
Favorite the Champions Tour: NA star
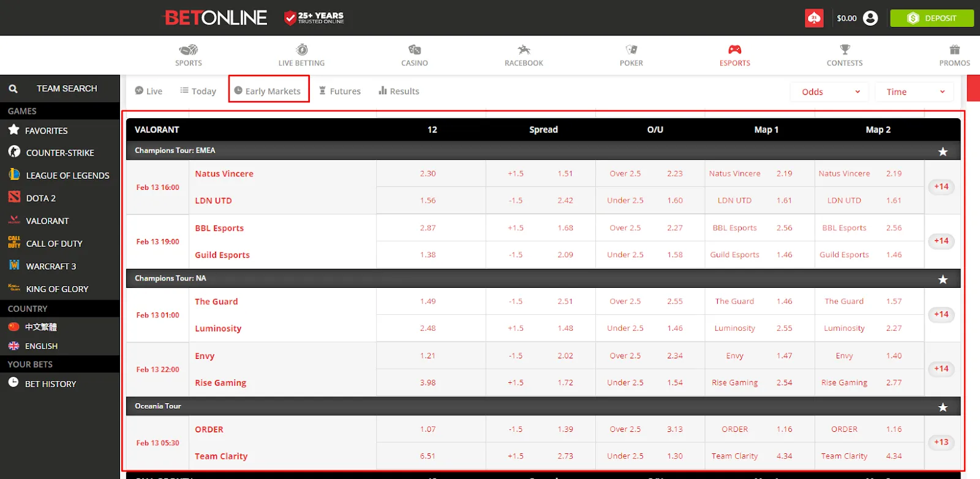coord(943,279)
